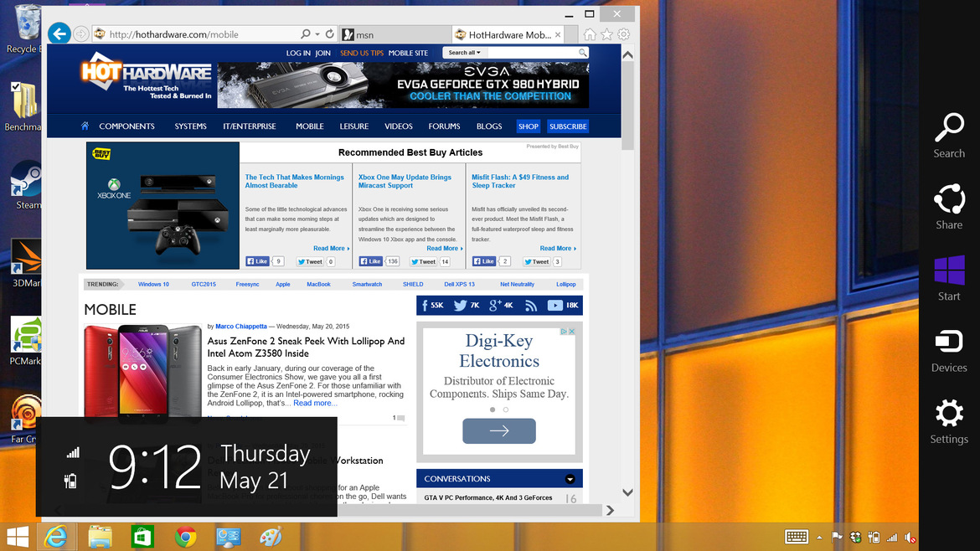The image size is (980, 551).
Task: Open the Mobile menu
Action: pos(309,126)
